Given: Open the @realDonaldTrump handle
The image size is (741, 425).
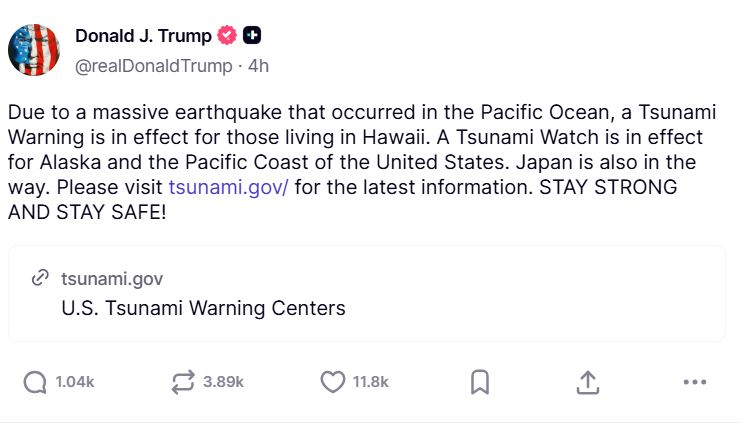Looking at the screenshot, I should tap(153, 65).
